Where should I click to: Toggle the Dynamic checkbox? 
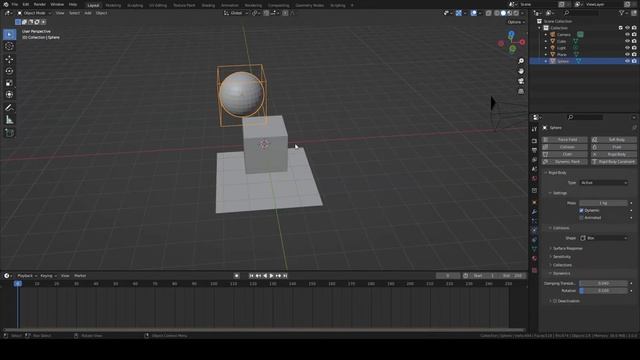click(x=582, y=211)
